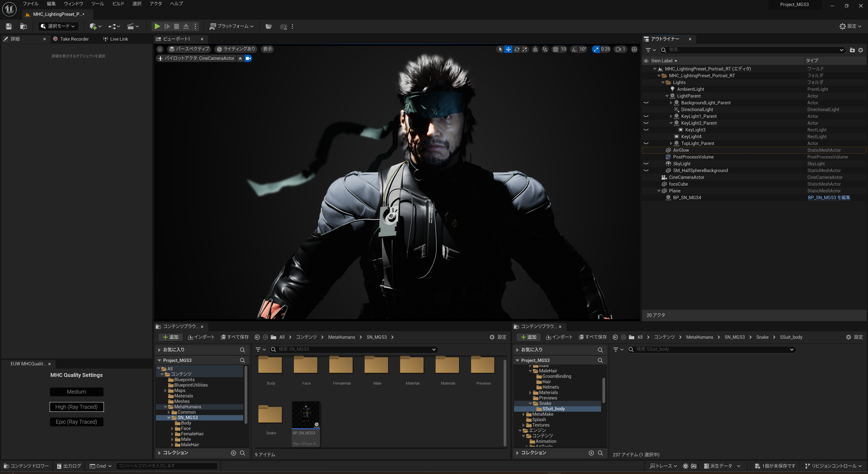Toggle visibility of BackgroundLight_Parent
Image resolution: width=868 pixels, height=474 pixels.
(x=646, y=103)
